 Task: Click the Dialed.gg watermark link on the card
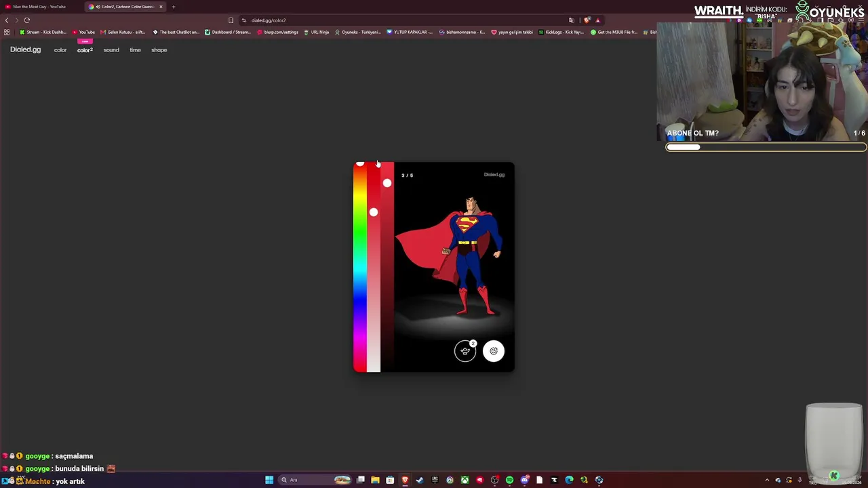494,175
